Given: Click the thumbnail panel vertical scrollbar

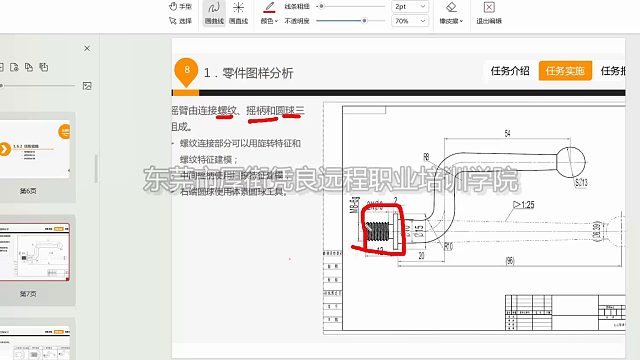Looking at the screenshot, I should click(96, 168).
